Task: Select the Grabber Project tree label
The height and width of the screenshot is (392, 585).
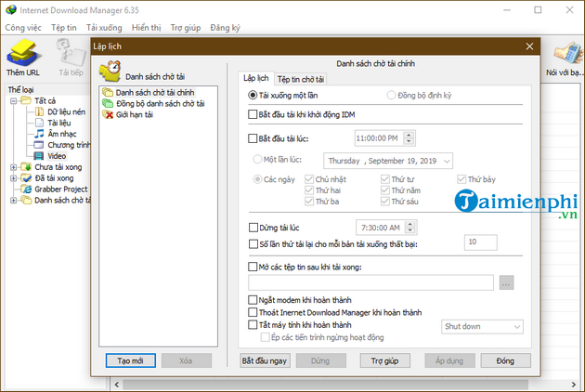Action: [60, 189]
